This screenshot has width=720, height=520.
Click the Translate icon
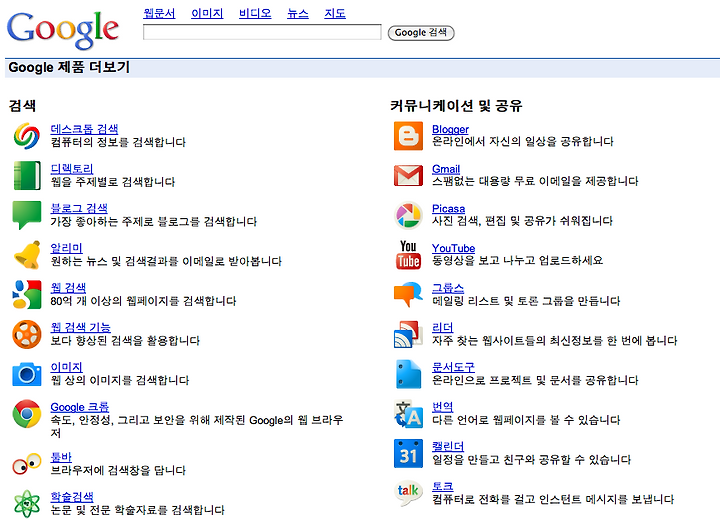[408, 414]
